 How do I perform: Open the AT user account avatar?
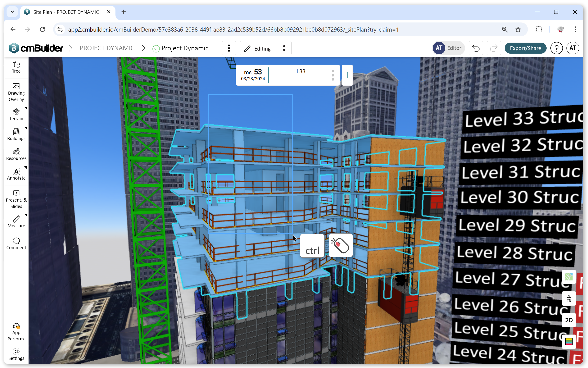(x=572, y=48)
